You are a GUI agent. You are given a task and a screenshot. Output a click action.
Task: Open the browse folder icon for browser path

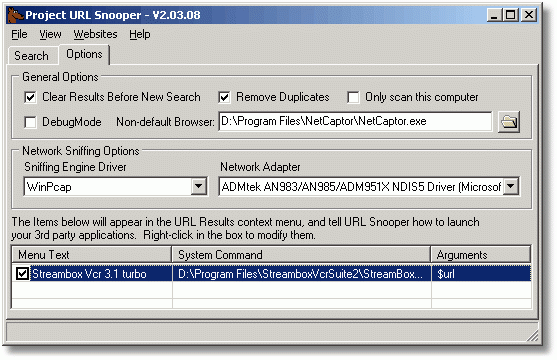509,122
